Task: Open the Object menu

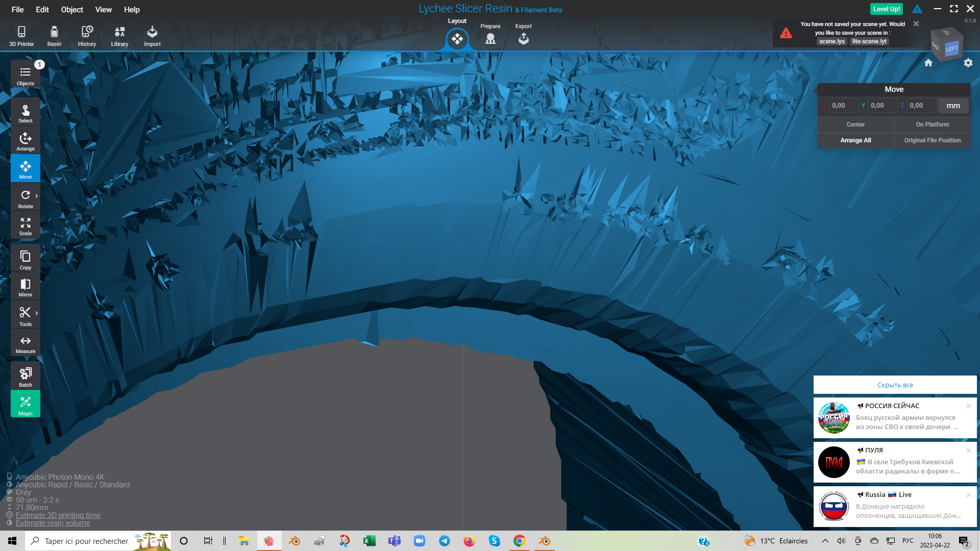Action: click(71, 9)
